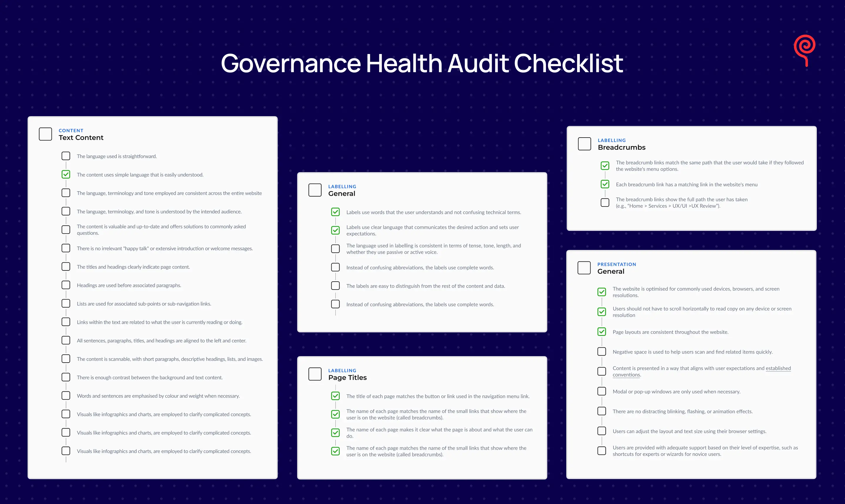Toggle the Labelling "General" section checkbox
This screenshot has height=504, width=845.
tap(315, 190)
